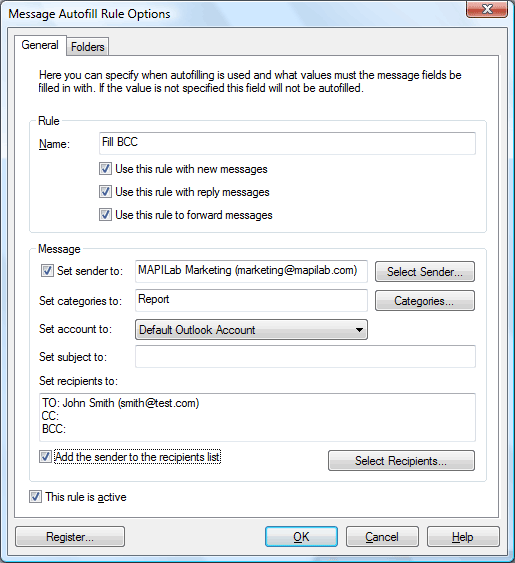Open Help for this dialog
This screenshot has width=515, height=563.
pos(463,537)
